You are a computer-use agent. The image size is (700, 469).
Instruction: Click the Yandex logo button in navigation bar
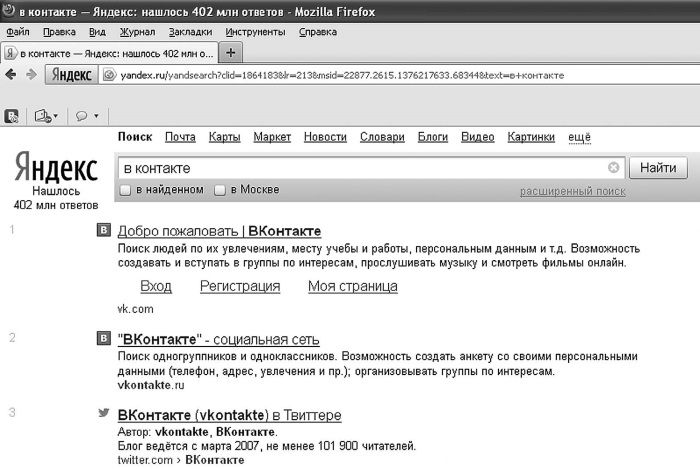coord(71,75)
